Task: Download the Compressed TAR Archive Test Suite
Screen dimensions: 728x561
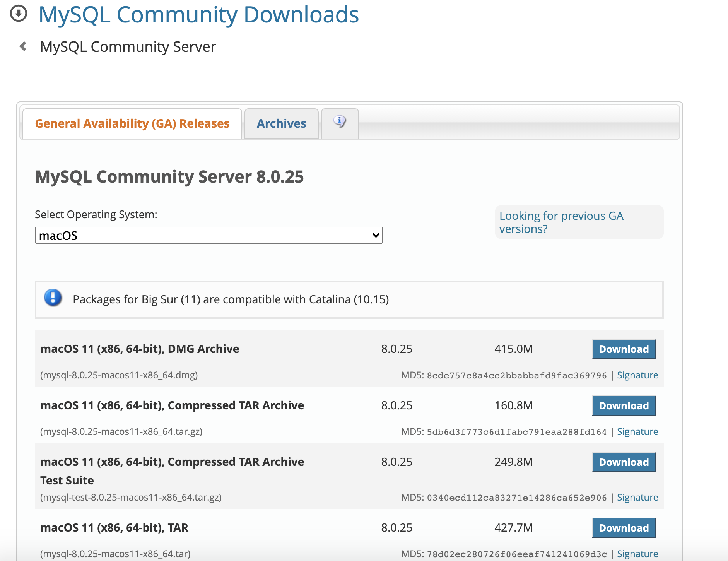Action: [x=624, y=462]
